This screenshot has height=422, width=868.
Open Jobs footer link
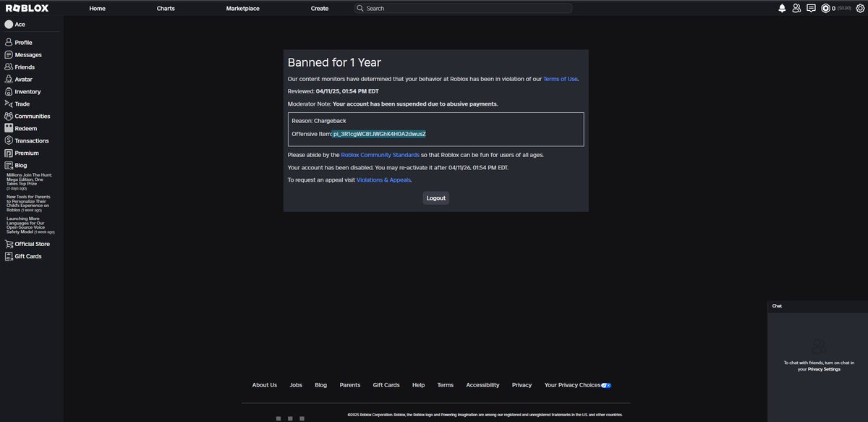(x=296, y=385)
